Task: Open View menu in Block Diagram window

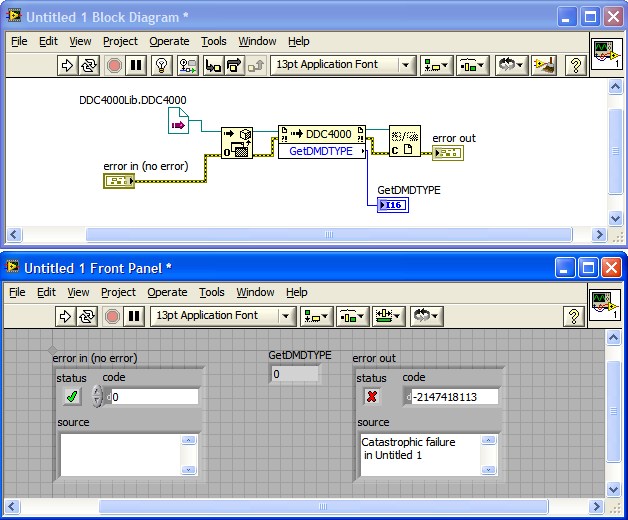Action: (80, 41)
